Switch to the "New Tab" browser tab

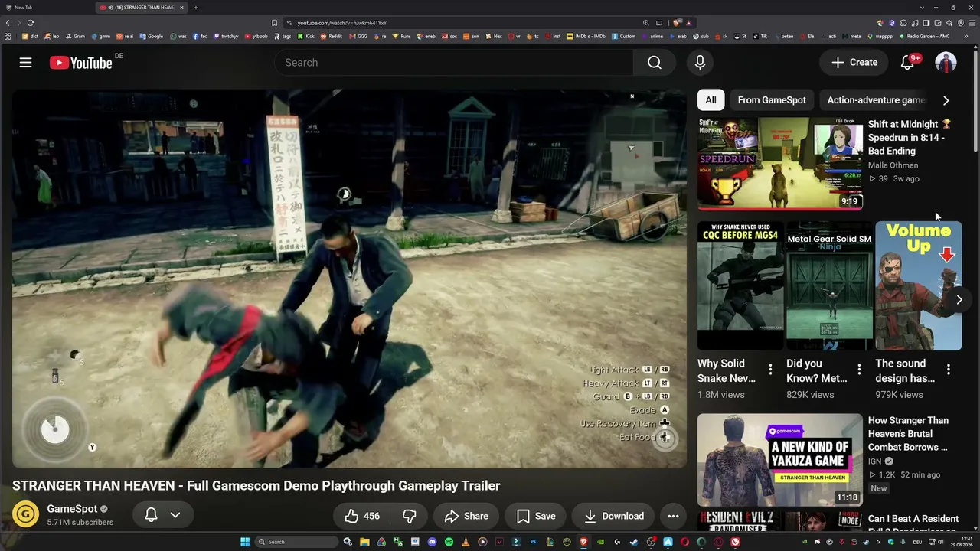point(46,8)
